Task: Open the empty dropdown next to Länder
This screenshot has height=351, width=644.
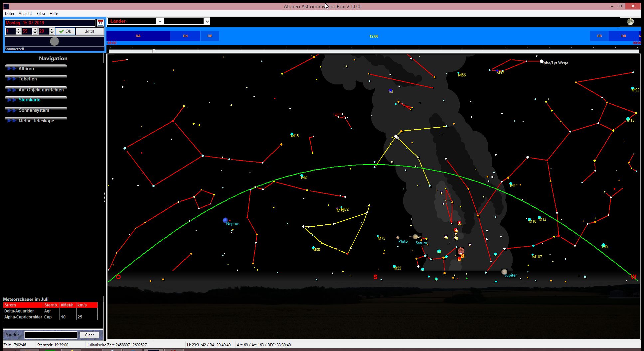Action: point(207,22)
